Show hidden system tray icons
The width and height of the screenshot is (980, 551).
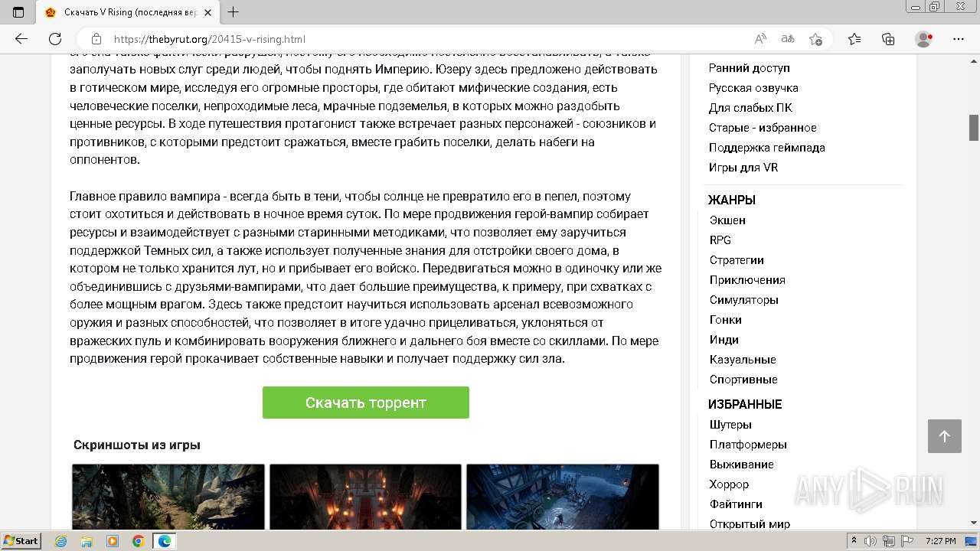click(x=854, y=541)
